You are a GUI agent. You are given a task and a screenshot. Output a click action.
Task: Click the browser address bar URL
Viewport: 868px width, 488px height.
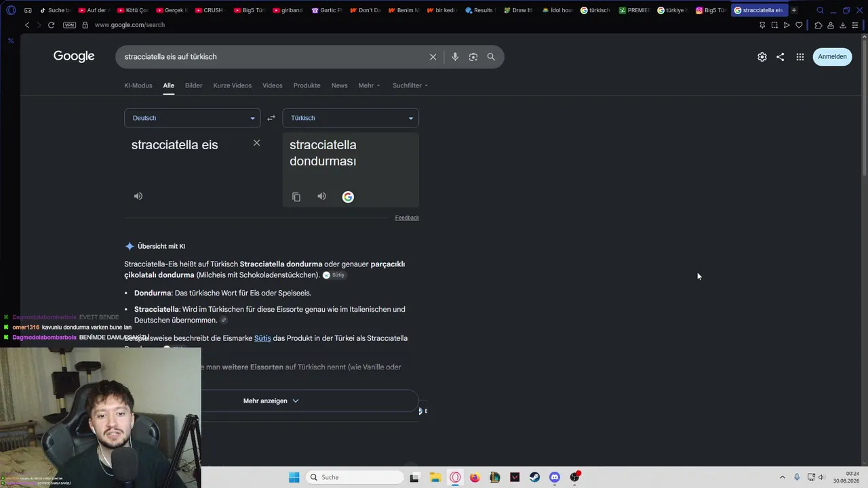130,25
